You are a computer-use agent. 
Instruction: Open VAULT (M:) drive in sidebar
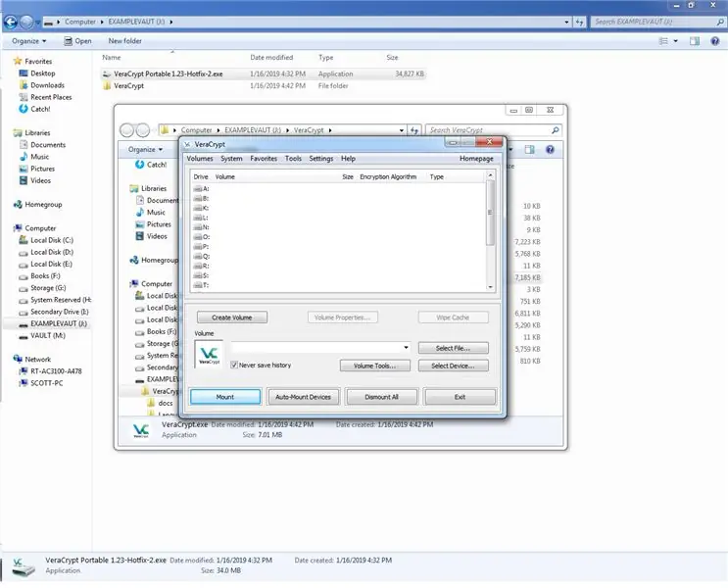pos(48,335)
